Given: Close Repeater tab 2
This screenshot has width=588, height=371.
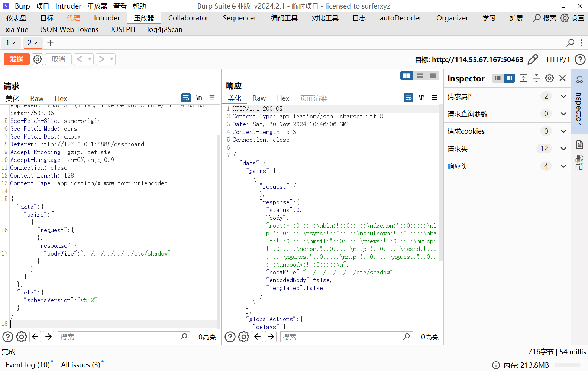Looking at the screenshot, I should click(36, 43).
